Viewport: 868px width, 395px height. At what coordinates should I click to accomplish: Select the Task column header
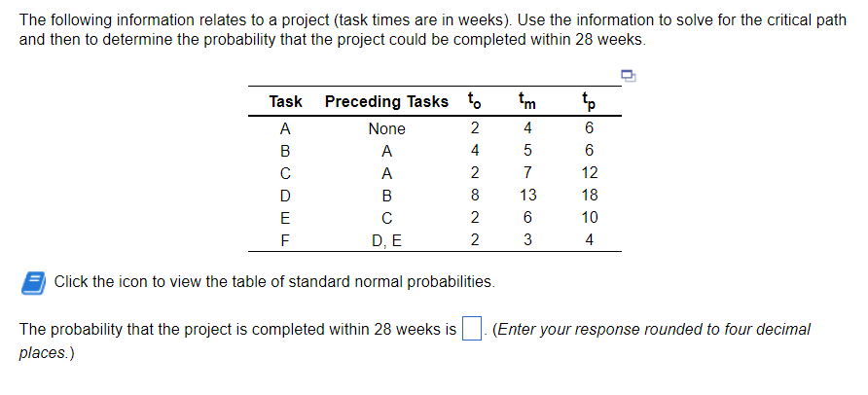click(x=286, y=102)
